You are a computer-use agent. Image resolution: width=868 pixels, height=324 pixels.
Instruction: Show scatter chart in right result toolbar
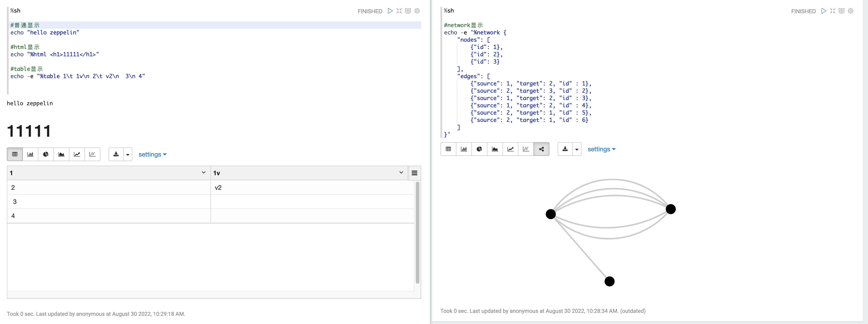[526, 149]
